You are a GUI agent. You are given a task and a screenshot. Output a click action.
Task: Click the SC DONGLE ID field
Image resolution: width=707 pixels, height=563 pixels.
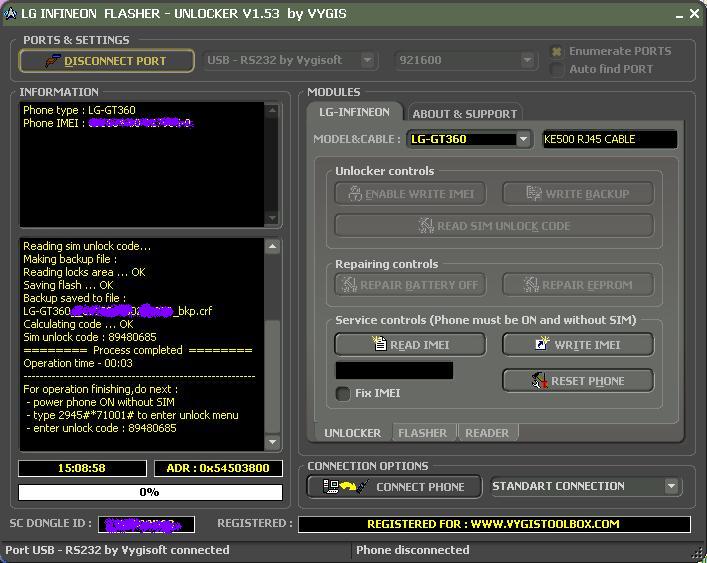coord(147,525)
